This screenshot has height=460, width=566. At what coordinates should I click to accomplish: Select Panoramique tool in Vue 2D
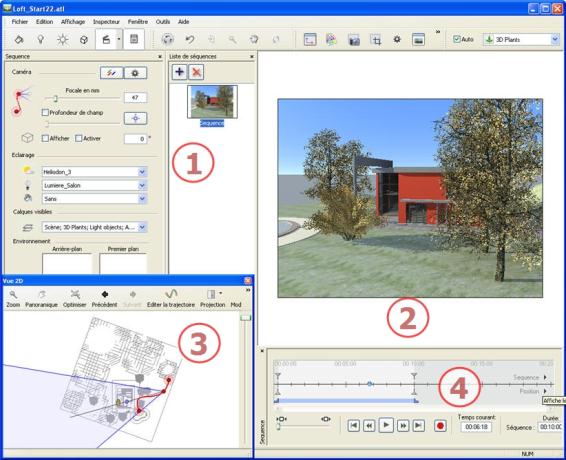click(x=41, y=299)
